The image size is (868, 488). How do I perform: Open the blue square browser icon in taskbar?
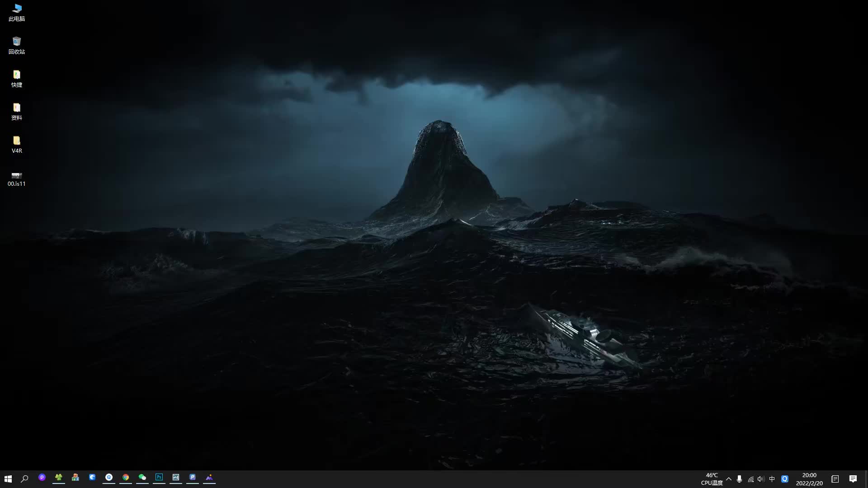pos(92,478)
